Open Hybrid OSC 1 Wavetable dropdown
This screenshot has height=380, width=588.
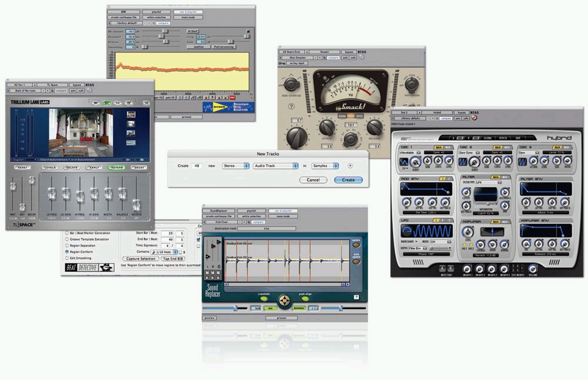(x=410, y=153)
